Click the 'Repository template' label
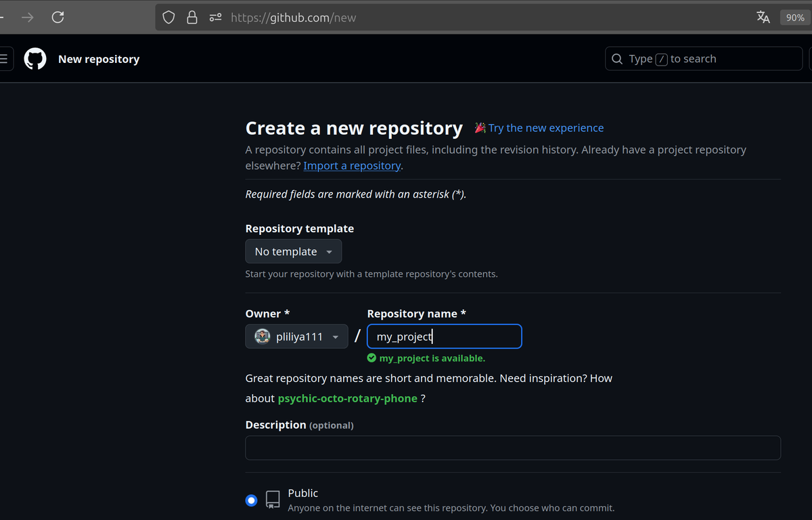This screenshot has height=520, width=812. (x=300, y=229)
